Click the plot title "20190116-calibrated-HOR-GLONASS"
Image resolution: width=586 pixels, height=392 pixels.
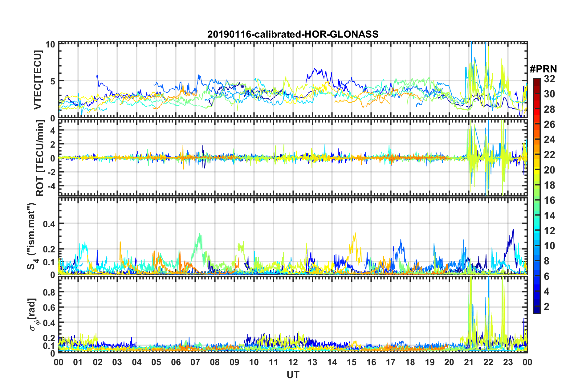click(293, 34)
